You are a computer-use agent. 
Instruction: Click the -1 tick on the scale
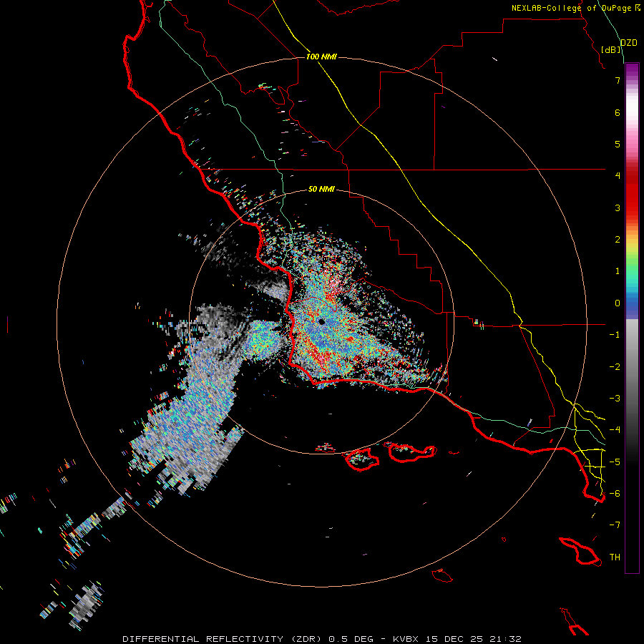[x=615, y=335]
